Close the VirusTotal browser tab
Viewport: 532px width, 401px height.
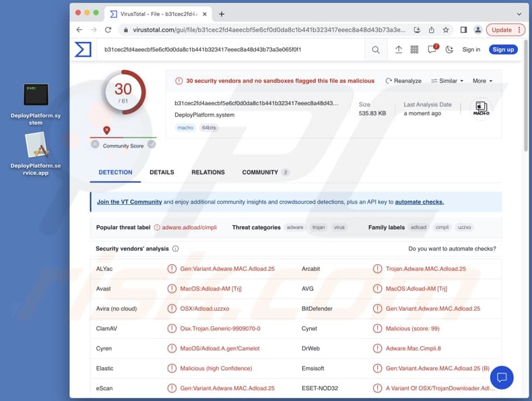tap(205, 14)
